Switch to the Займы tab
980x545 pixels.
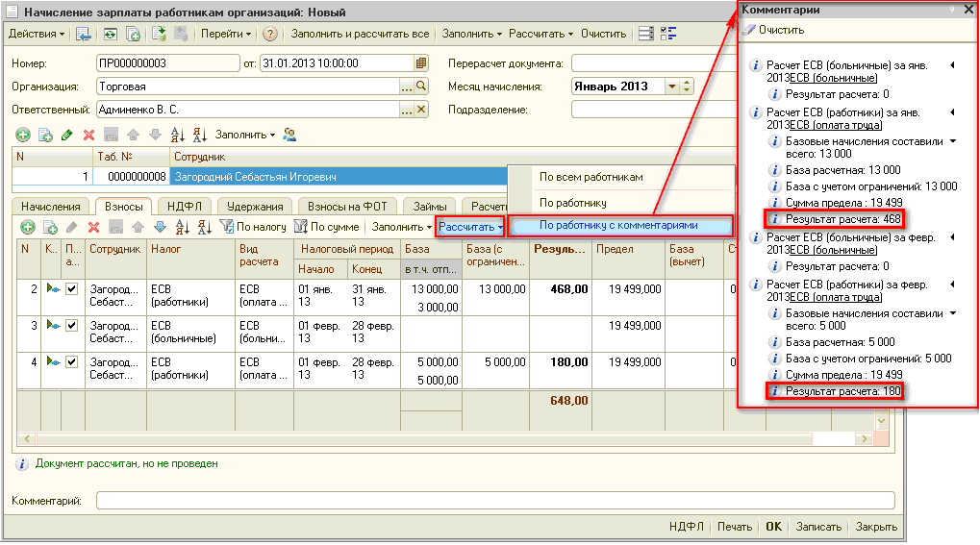point(430,207)
